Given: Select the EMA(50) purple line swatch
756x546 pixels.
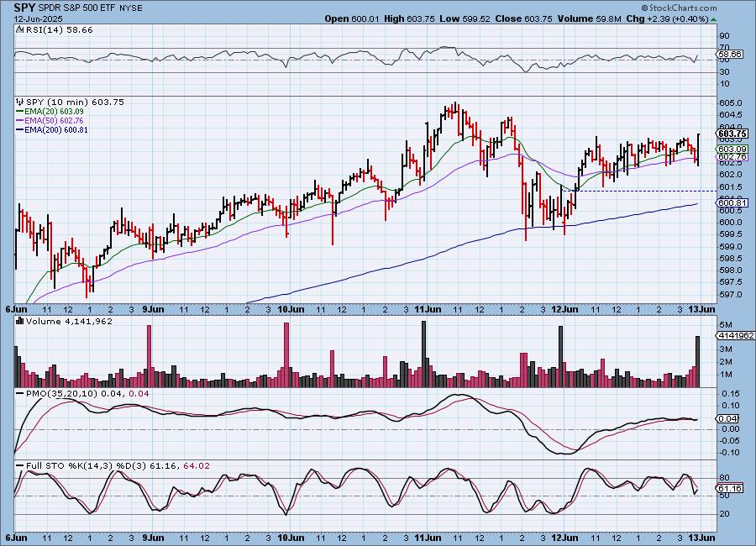Looking at the screenshot, I should point(20,121).
